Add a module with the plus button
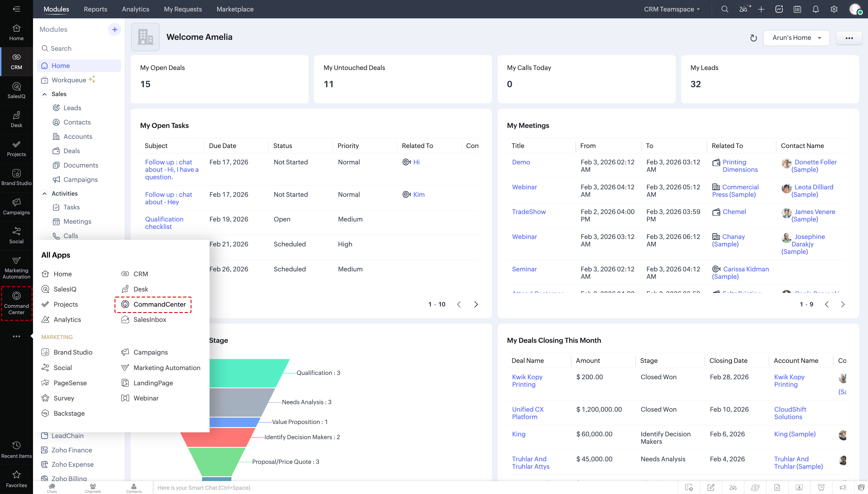 coord(115,30)
